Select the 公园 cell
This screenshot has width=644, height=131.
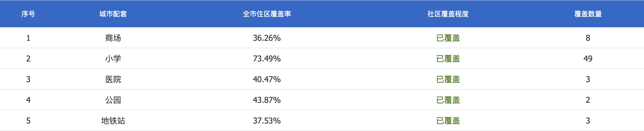point(113,100)
